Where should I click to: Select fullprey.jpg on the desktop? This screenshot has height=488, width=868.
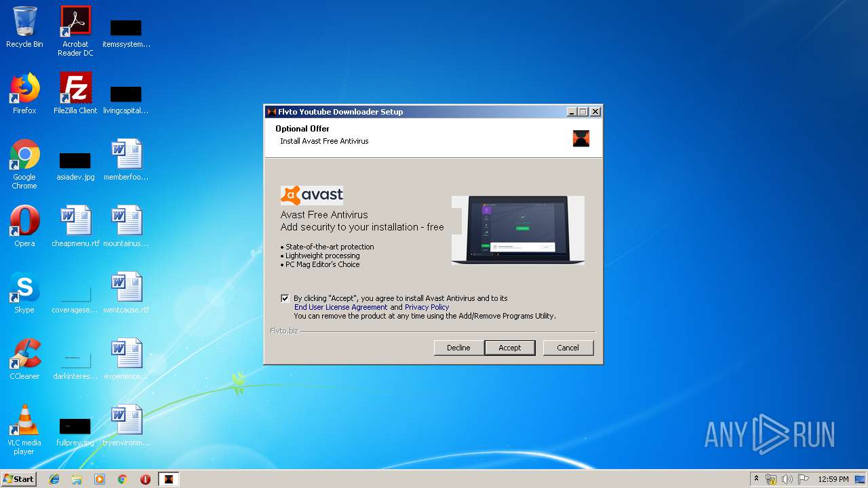(75, 431)
